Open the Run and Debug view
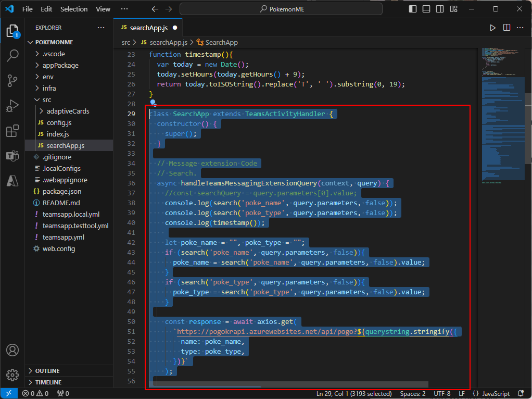Image resolution: width=532 pixels, height=399 pixels. [x=12, y=106]
